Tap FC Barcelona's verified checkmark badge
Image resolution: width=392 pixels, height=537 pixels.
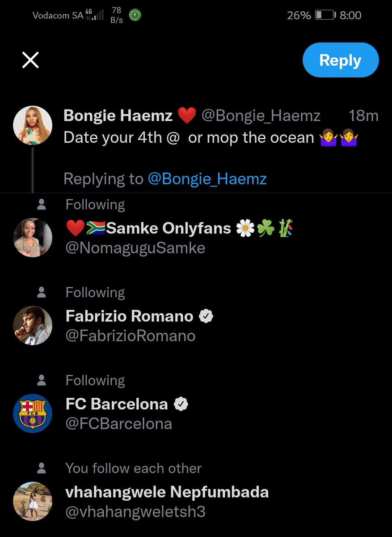181,404
